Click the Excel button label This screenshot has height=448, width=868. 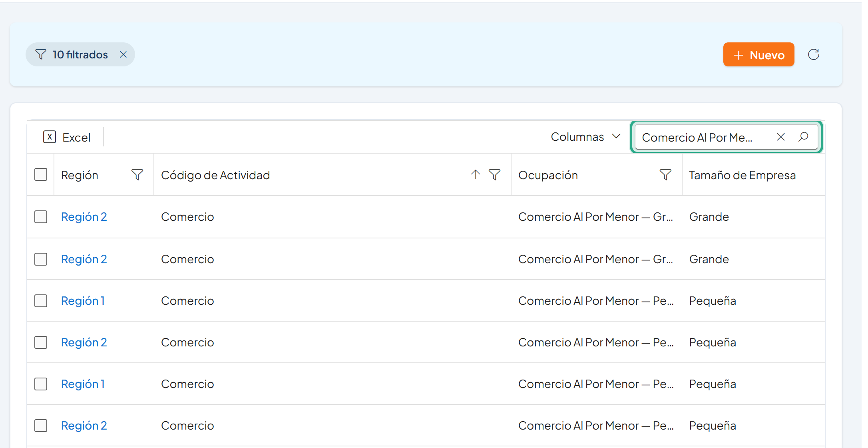point(76,138)
